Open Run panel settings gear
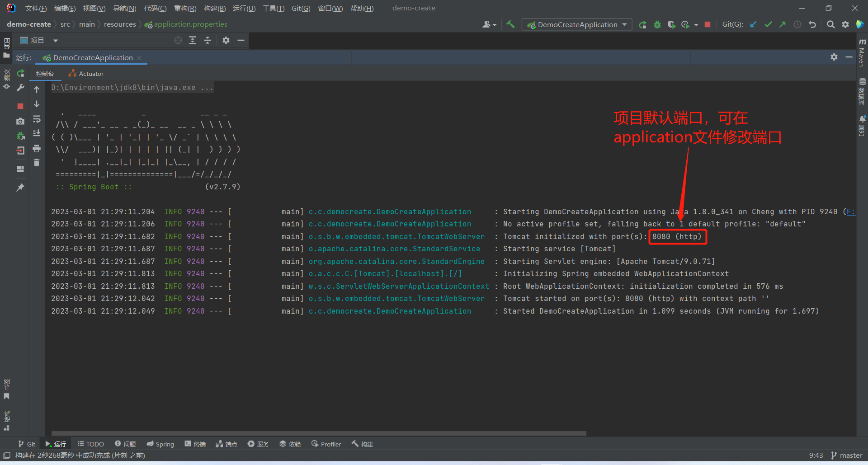Screen dimensions: 868x465 pyautogui.click(x=834, y=57)
